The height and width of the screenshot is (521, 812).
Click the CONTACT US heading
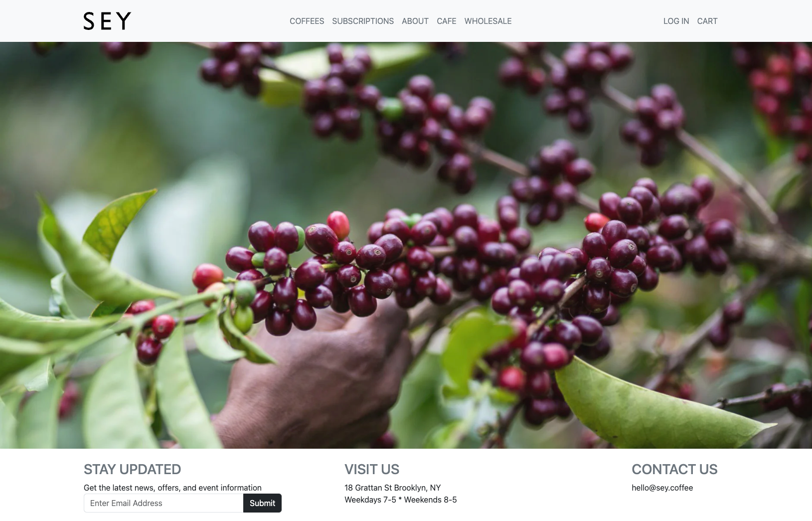click(x=674, y=469)
